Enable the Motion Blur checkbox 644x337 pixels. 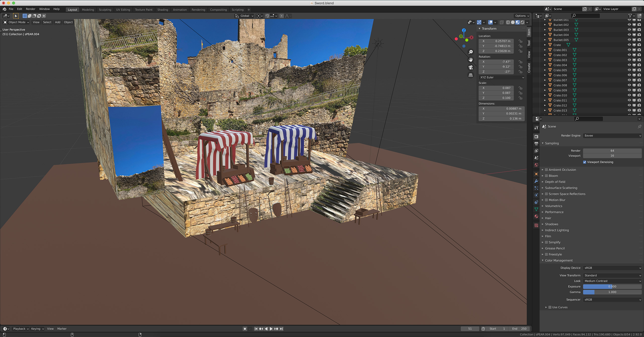546,200
